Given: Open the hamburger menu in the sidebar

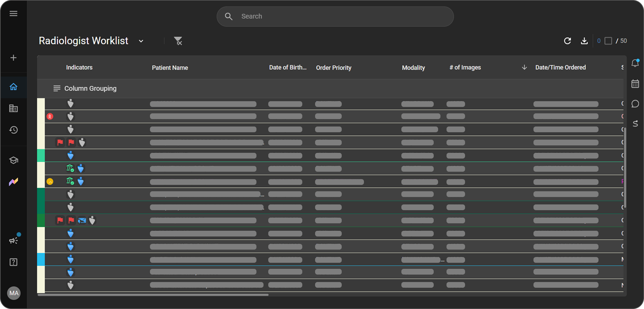Looking at the screenshot, I should [x=13, y=13].
